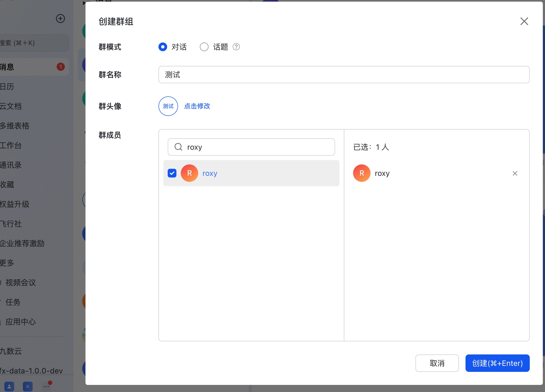Select roxy's avatar in the selected members list
This screenshot has height=392, width=545.
pyautogui.click(x=362, y=173)
